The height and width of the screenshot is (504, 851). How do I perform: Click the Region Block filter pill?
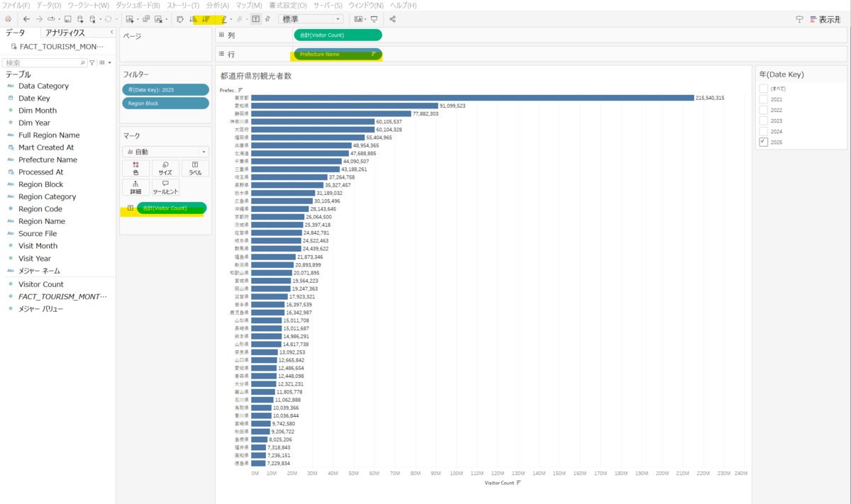(x=165, y=103)
